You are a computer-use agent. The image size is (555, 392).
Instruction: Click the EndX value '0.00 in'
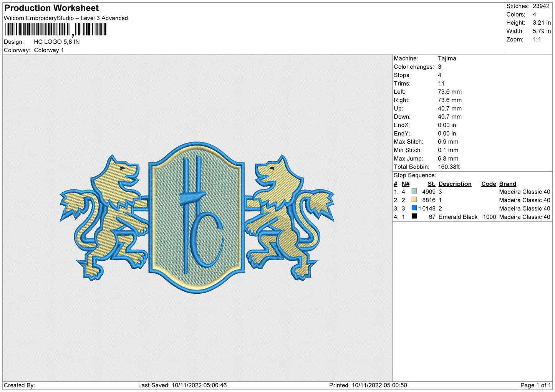click(x=447, y=125)
